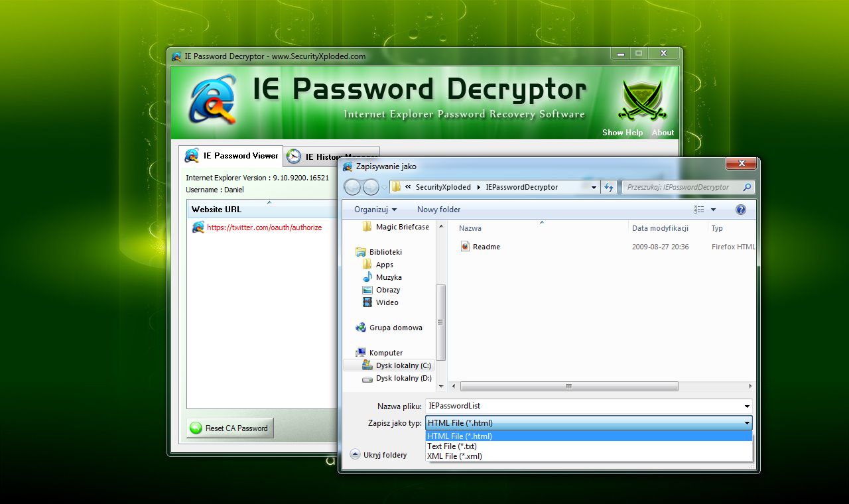The image size is (849, 504).
Task: Click the https://twitter.com/oauth/authorize entry
Action: point(264,227)
